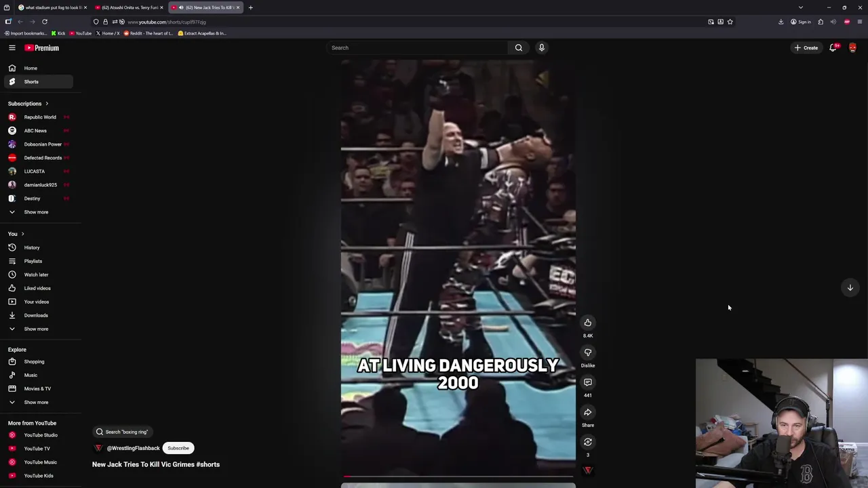Click the site lock icon in the address bar

point(105,22)
